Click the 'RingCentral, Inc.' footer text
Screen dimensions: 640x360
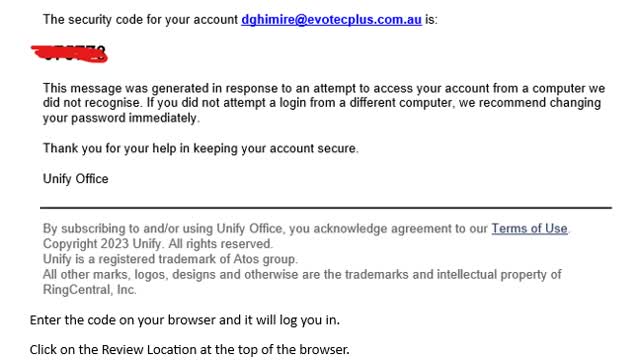pos(89,290)
